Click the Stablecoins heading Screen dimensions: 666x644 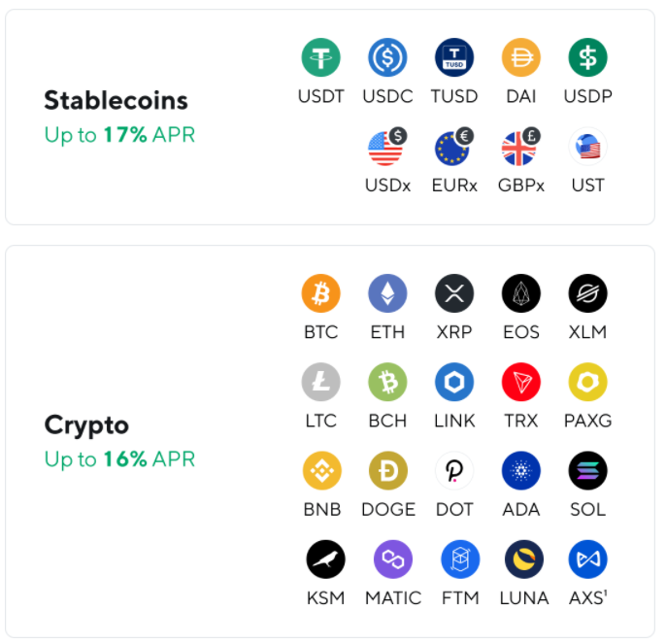click(116, 100)
